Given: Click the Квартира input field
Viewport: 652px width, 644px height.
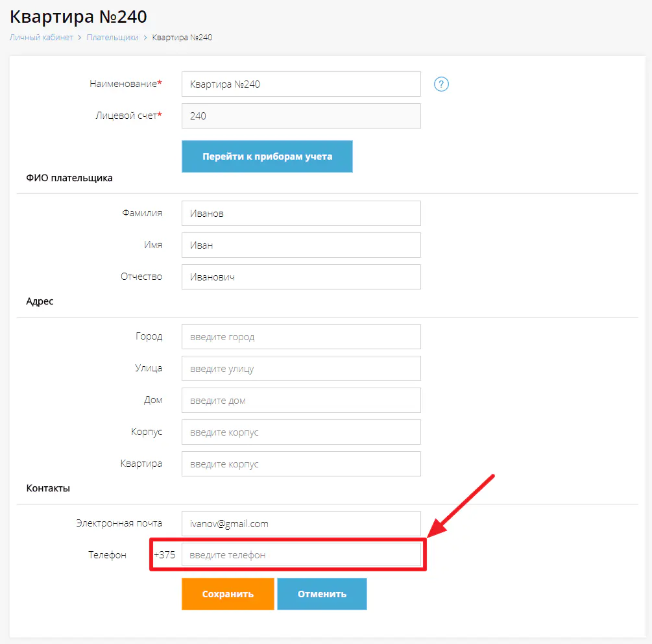Looking at the screenshot, I should pyautogui.click(x=301, y=464).
